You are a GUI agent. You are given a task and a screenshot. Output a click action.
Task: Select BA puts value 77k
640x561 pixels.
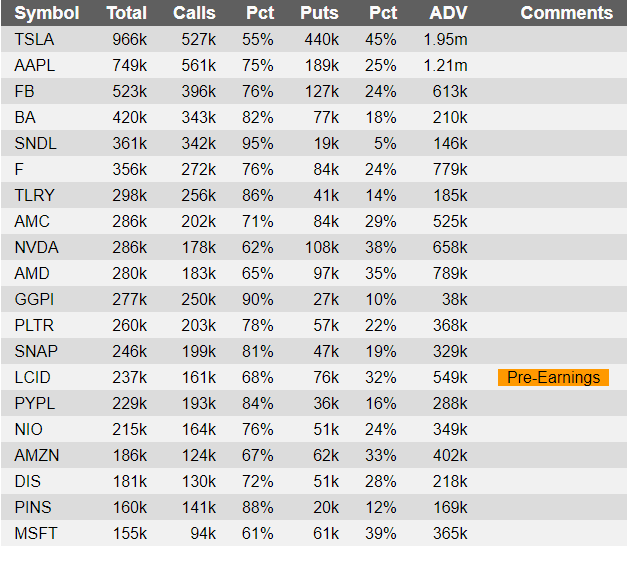pos(326,118)
